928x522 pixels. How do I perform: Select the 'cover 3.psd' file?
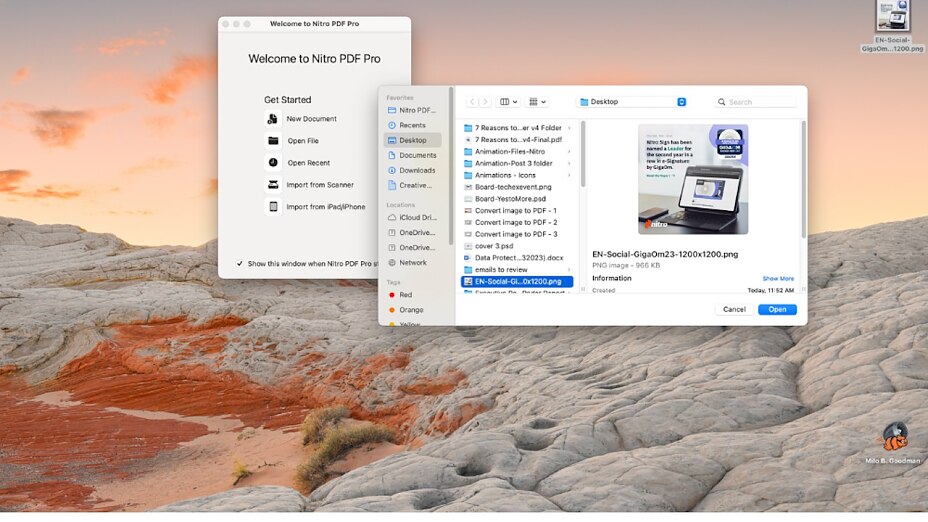click(517, 246)
